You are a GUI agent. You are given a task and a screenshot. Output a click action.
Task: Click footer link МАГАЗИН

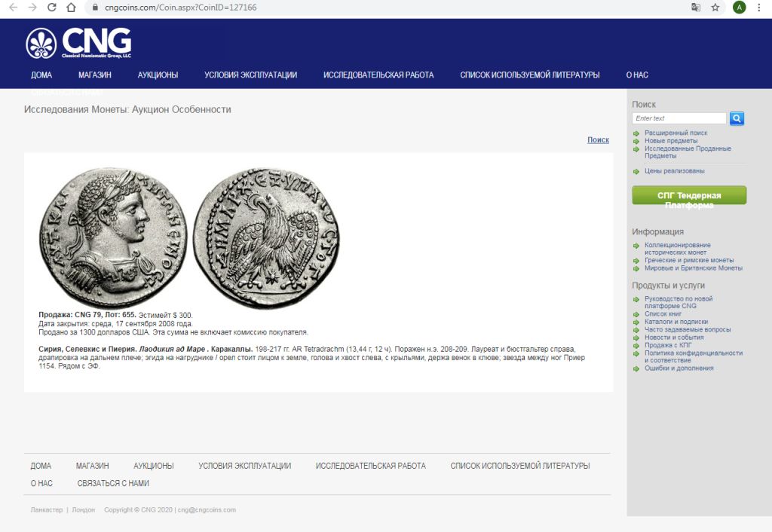click(92, 466)
